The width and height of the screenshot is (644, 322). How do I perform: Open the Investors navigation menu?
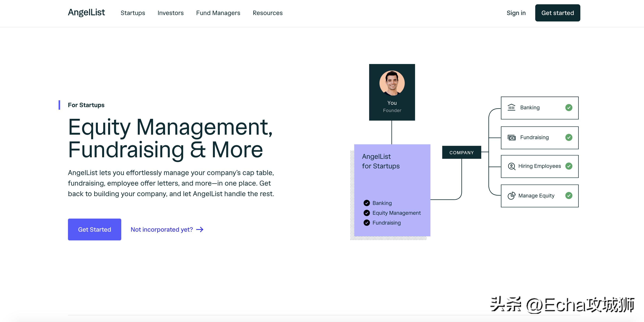point(170,13)
